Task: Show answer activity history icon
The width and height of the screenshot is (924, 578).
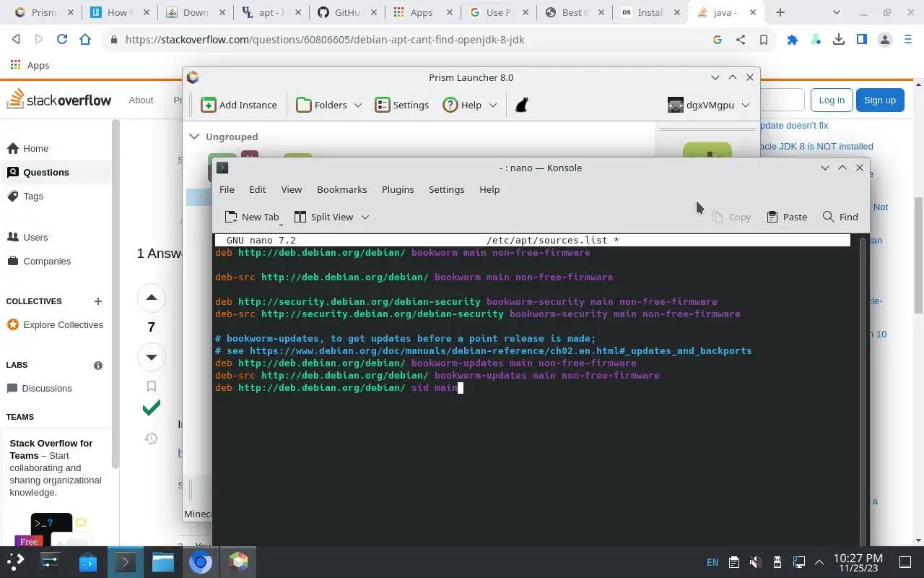Action: click(x=151, y=438)
